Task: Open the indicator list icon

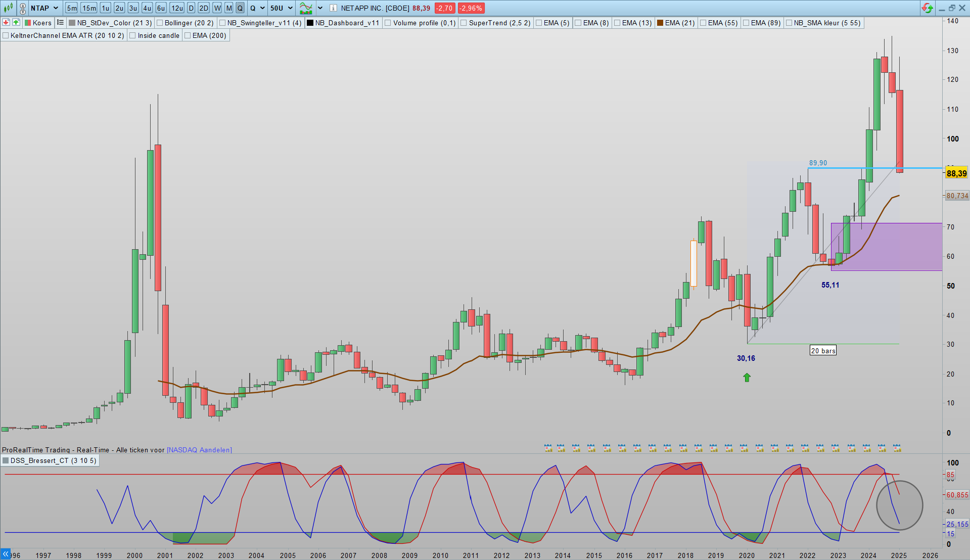Action: pos(60,22)
